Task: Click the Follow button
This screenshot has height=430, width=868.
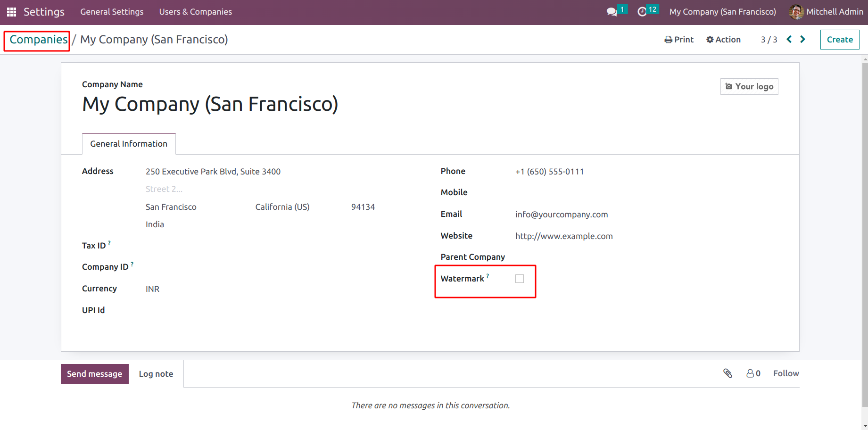Action: [786, 373]
